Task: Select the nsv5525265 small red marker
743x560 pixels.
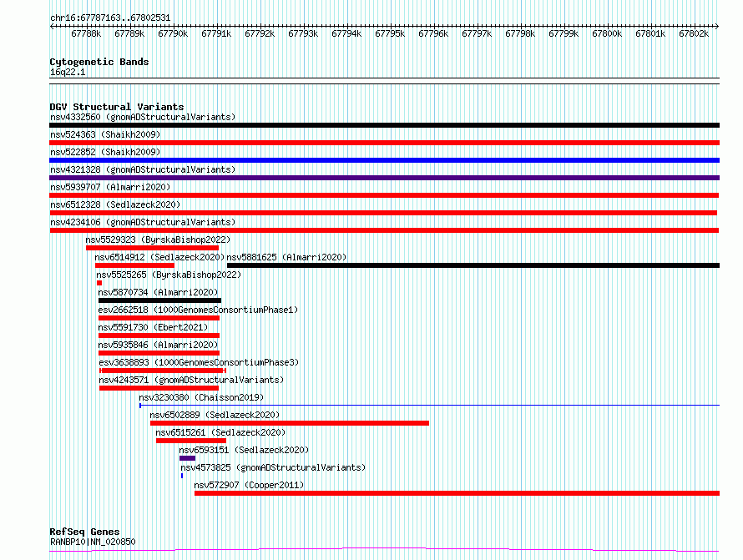Action: click(x=99, y=283)
